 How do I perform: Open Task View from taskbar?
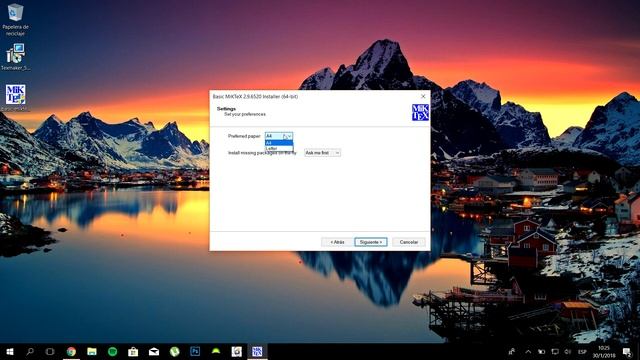point(50,351)
